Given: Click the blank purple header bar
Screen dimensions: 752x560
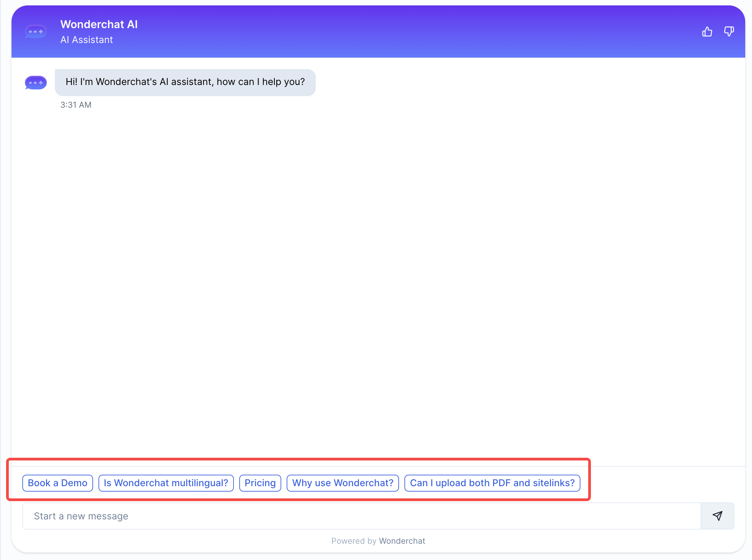Looking at the screenshot, I should pyautogui.click(x=407, y=31).
